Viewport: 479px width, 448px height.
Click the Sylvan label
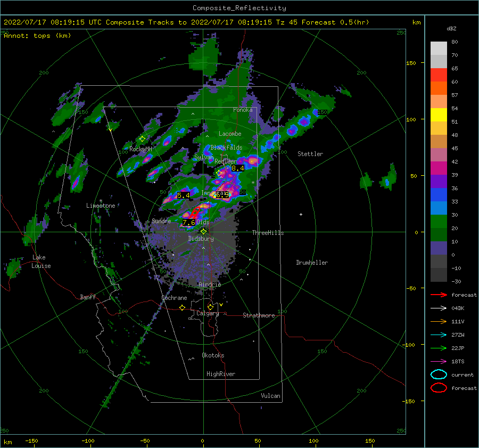click(x=204, y=157)
